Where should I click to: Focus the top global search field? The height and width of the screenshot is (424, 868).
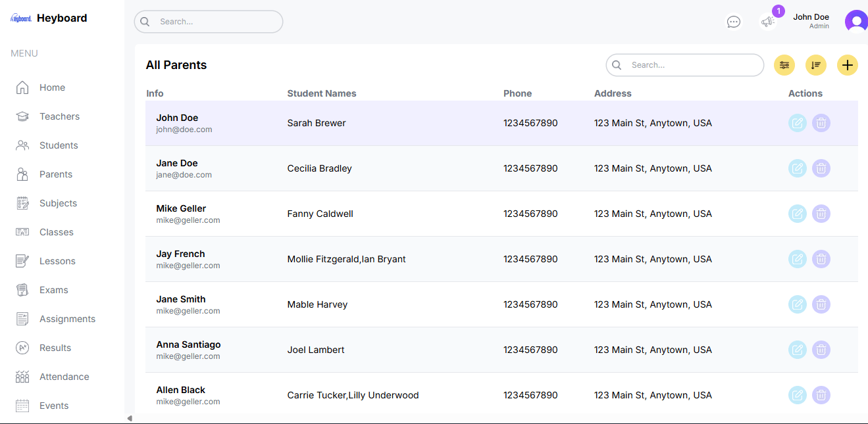(209, 22)
